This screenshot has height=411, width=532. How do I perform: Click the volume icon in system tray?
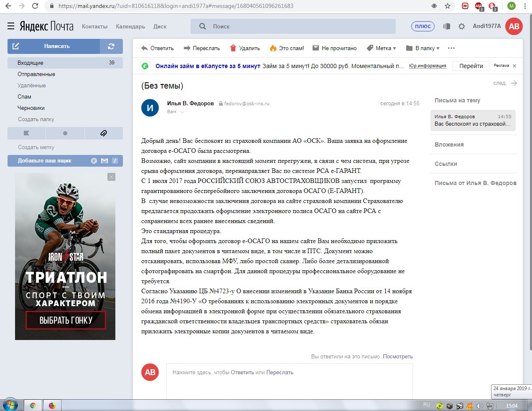[x=480, y=406]
